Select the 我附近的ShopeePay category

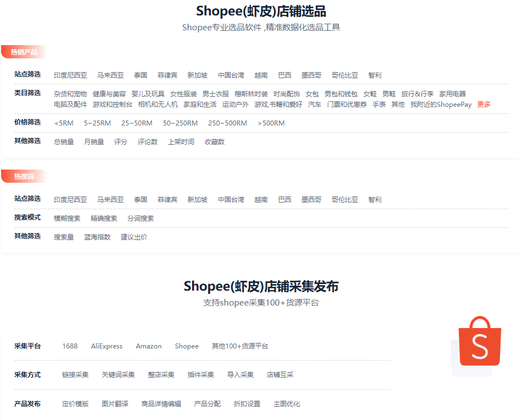(441, 105)
